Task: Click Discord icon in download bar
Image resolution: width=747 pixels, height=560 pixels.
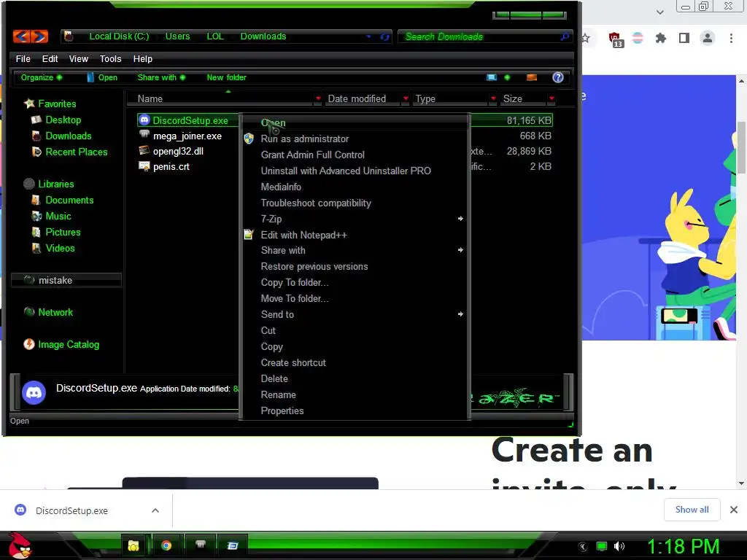Action: pos(20,510)
